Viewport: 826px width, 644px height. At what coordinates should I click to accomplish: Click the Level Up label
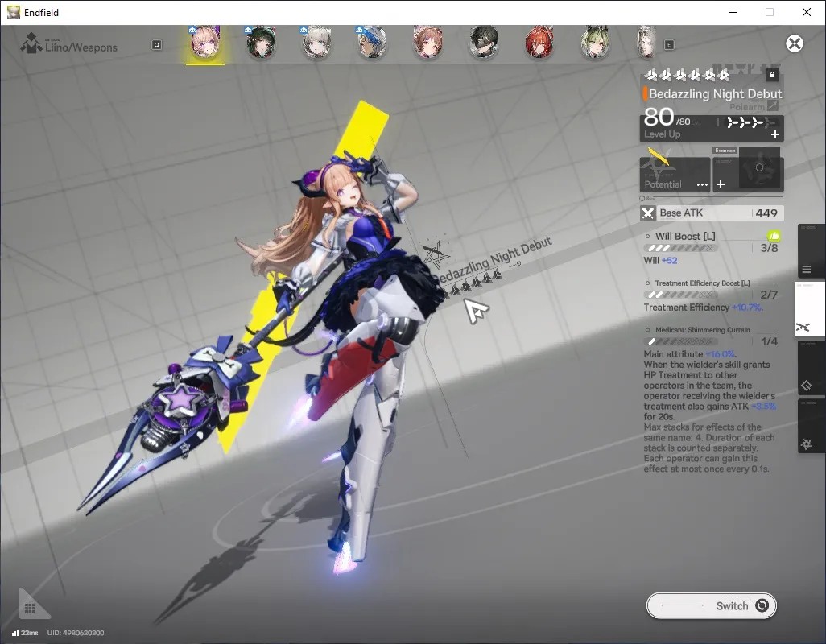click(663, 134)
